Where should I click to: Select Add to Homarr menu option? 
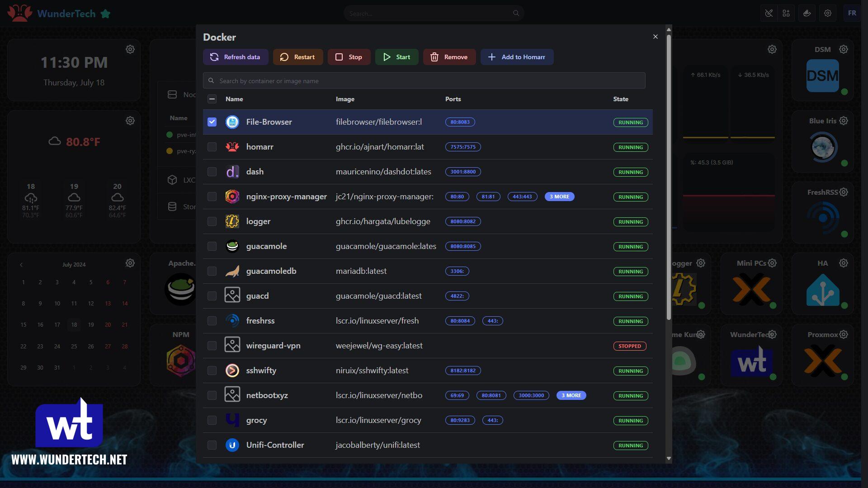[516, 56]
